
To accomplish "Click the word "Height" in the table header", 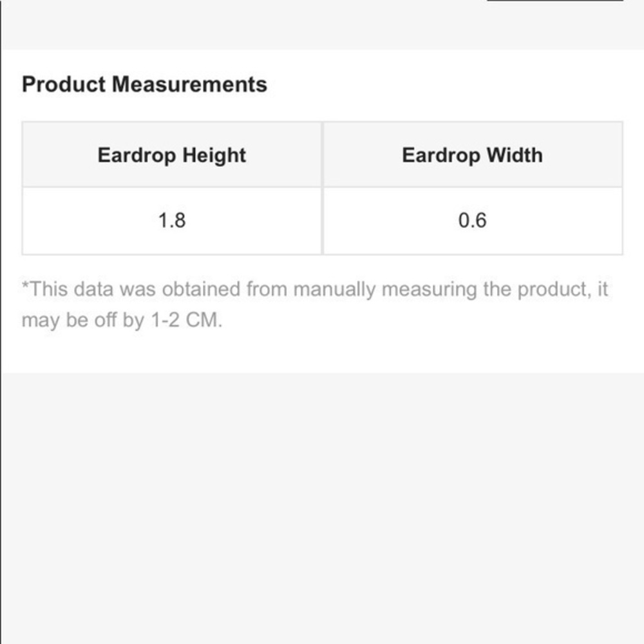I will [x=214, y=156].
